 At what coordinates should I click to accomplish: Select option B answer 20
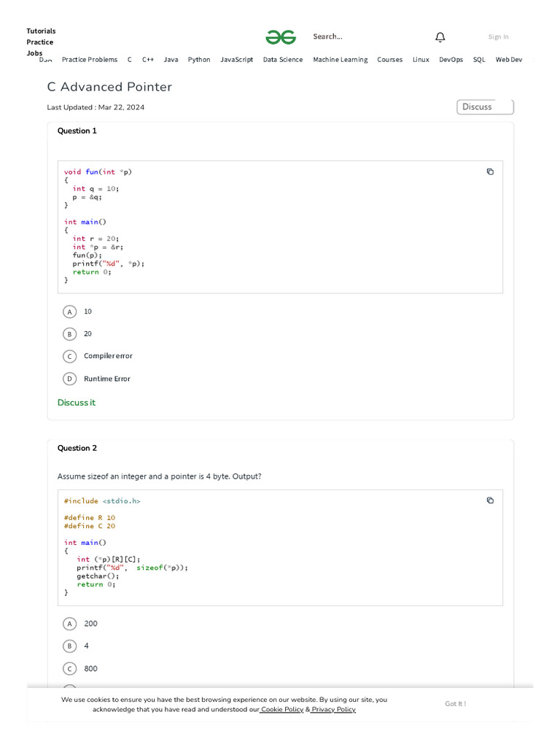coord(69,334)
